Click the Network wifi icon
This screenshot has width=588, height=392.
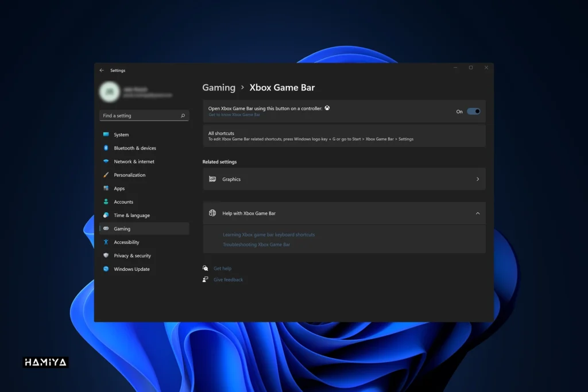(106, 161)
